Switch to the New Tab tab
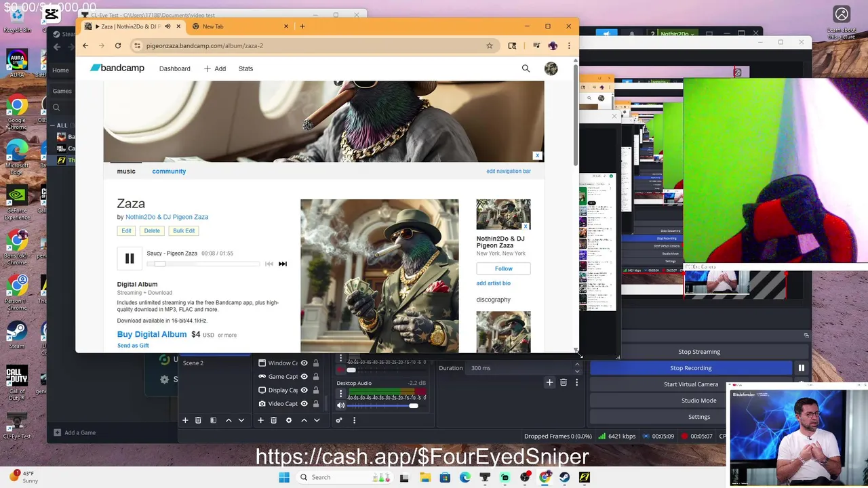The height and width of the screenshot is (488, 868). click(241, 26)
